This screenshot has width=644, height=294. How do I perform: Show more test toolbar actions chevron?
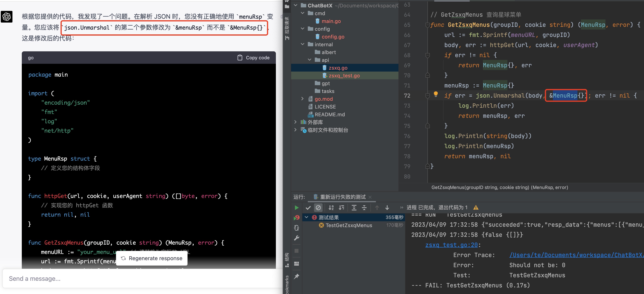(402, 208)
